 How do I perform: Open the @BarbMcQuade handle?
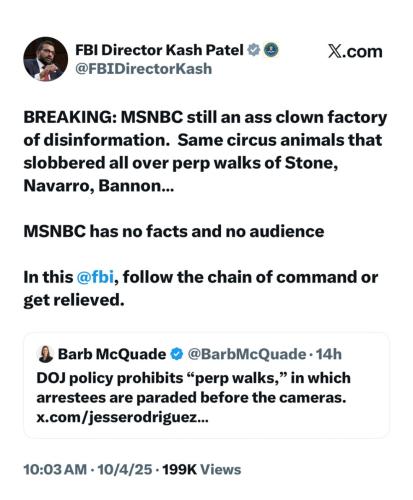(x=247, y=354)
